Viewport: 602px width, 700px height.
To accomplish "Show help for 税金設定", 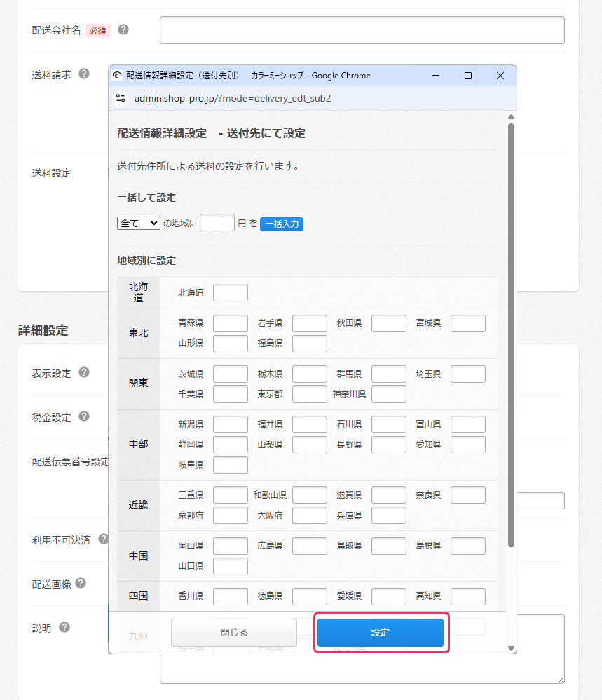I will [x=84, y=416].
